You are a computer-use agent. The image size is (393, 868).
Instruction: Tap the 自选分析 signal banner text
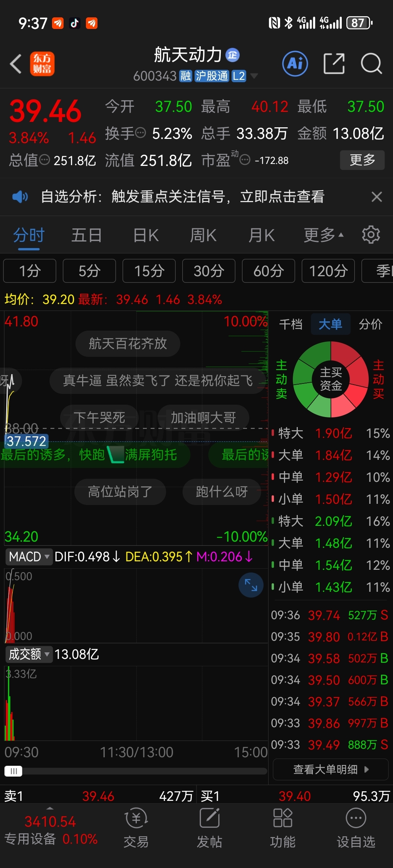183,197
